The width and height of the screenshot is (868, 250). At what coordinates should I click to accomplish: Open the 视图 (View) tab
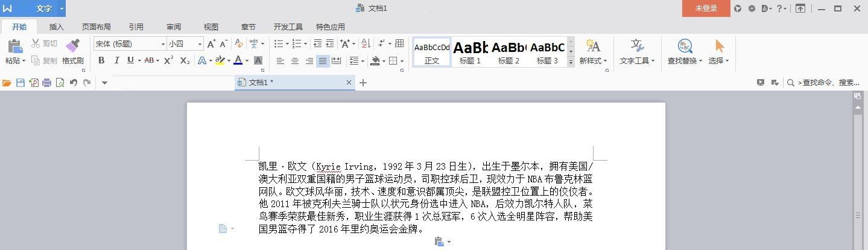pyautogui.click(x=211, y=27)
